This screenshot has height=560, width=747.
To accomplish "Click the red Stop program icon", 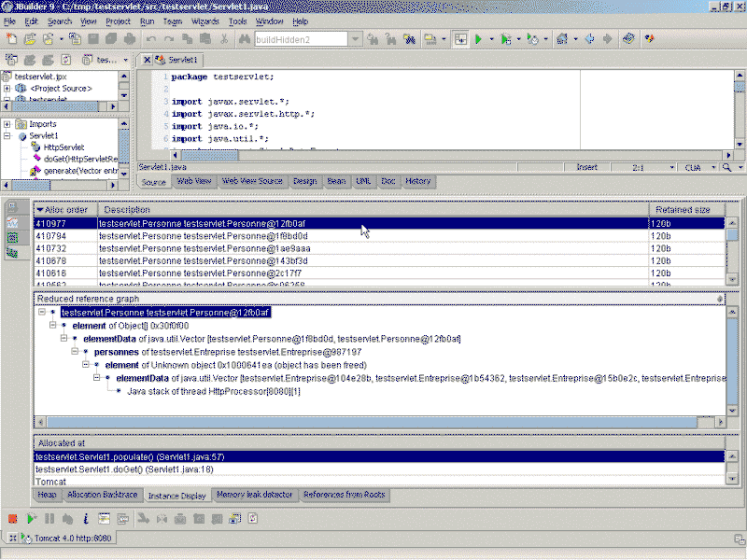I will [13, 518].
